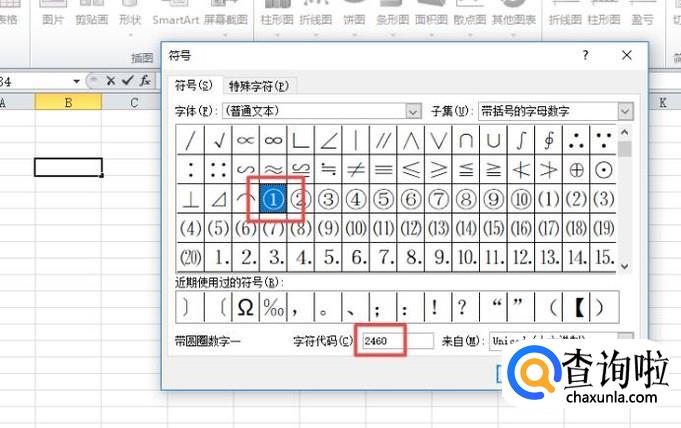Pick the square root √ symbol
681x428 pixels.
pos(218,140)
